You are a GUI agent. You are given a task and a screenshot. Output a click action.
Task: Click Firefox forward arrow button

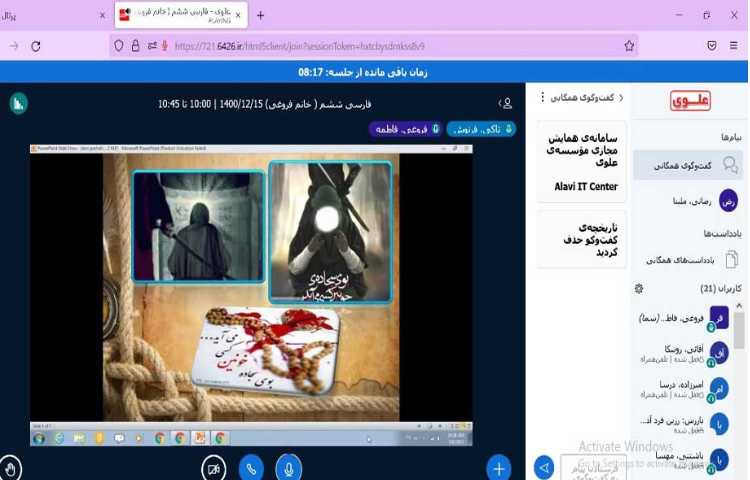click(x=14, y=46)
